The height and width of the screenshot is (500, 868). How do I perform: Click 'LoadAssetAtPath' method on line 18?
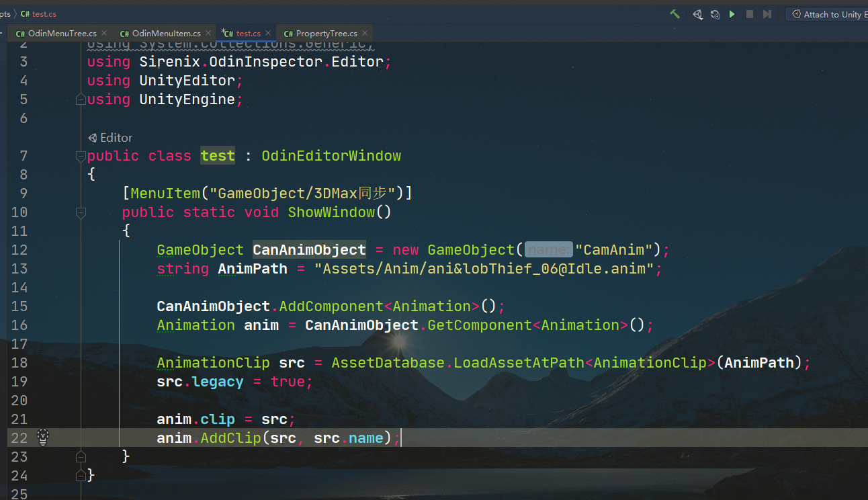(519, 363)
